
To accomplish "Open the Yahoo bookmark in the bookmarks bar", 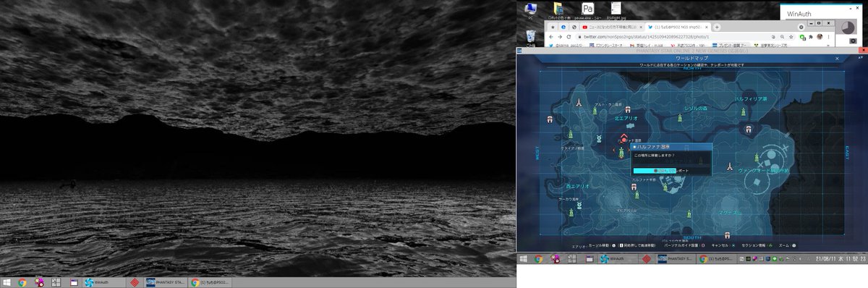I will (x=687, y=46).
